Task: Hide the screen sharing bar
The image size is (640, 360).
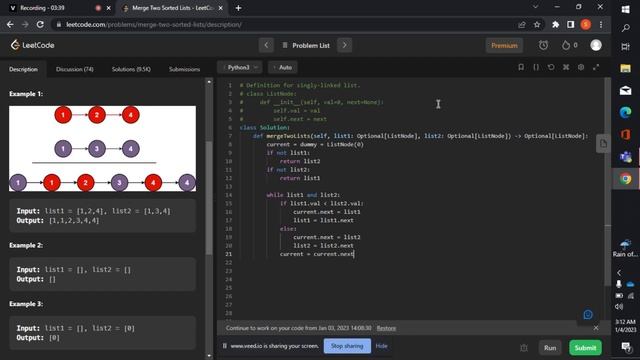Action: [x=381, y=346]
